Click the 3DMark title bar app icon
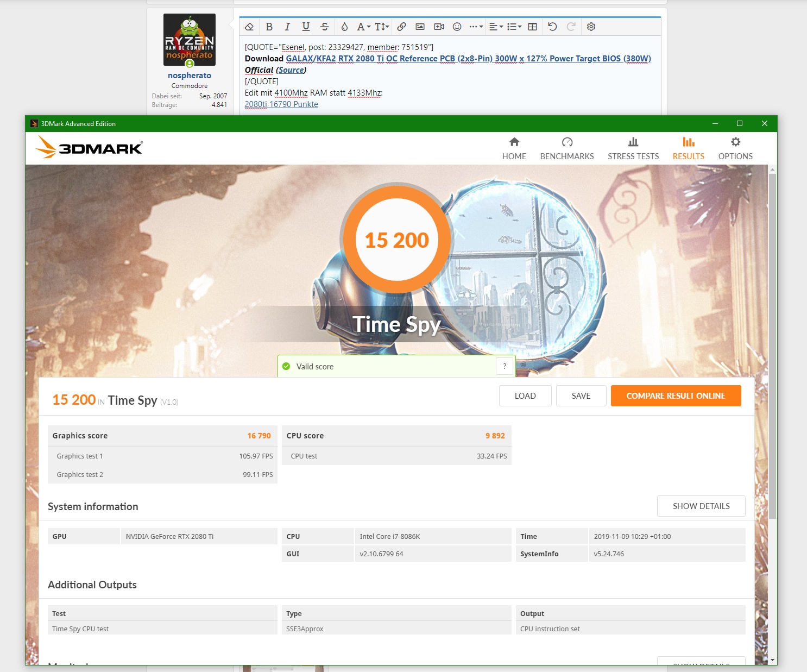Viewport: 807px width, 672px height. pyautogui.click(x=34, y=123)
